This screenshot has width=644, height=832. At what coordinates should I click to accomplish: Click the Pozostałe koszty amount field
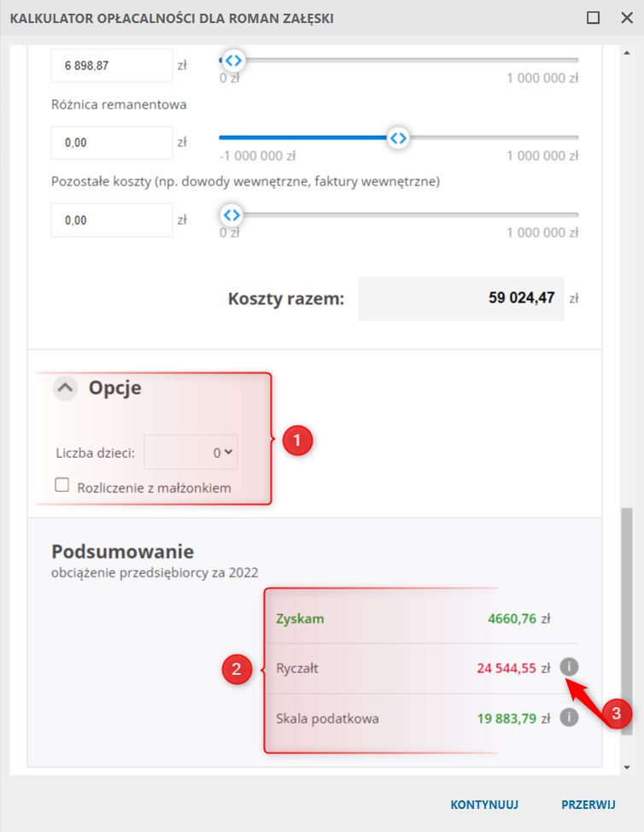pos(112,220)
